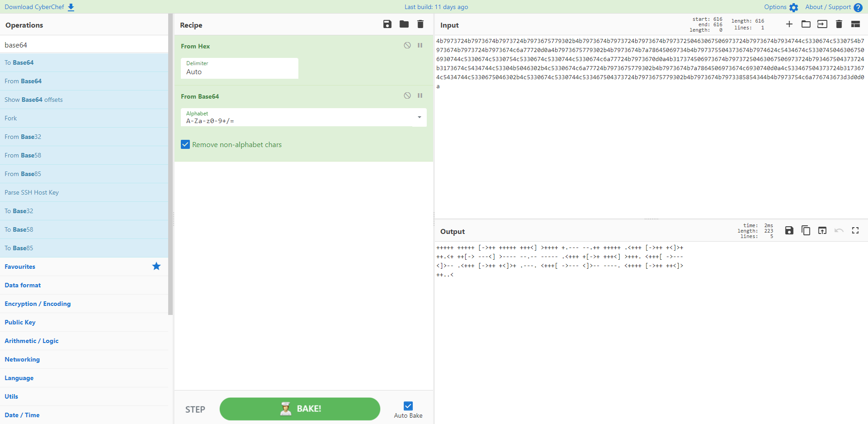The width and height of the screenshot is (868, 424).
Task: Open file as input icon
Action: tap(822, 24)
